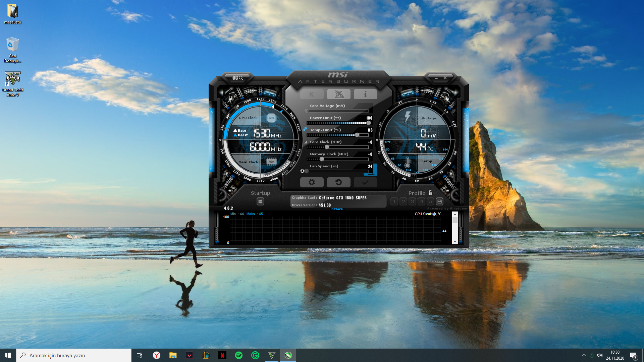Open the green V app in taskbar

(x=272, y=355)
